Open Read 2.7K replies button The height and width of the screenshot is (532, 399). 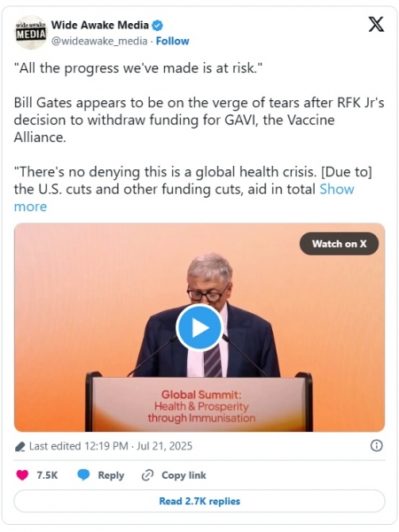click(x=199, y=501)
